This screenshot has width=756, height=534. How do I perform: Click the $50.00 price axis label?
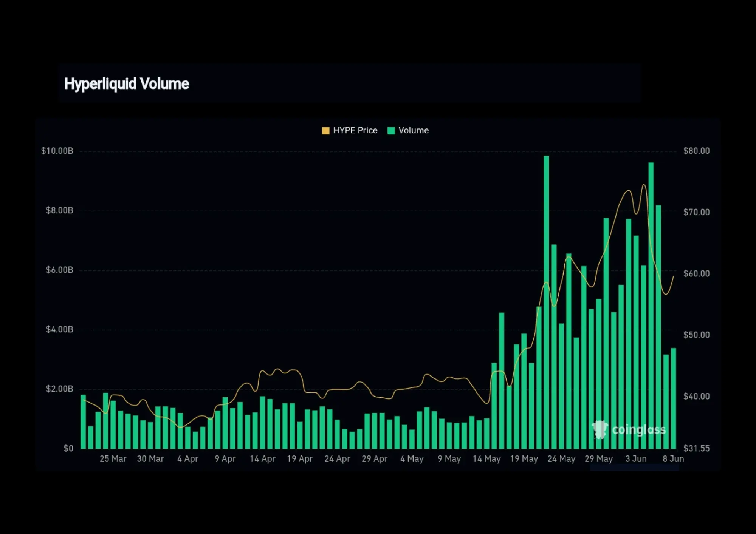696,335
